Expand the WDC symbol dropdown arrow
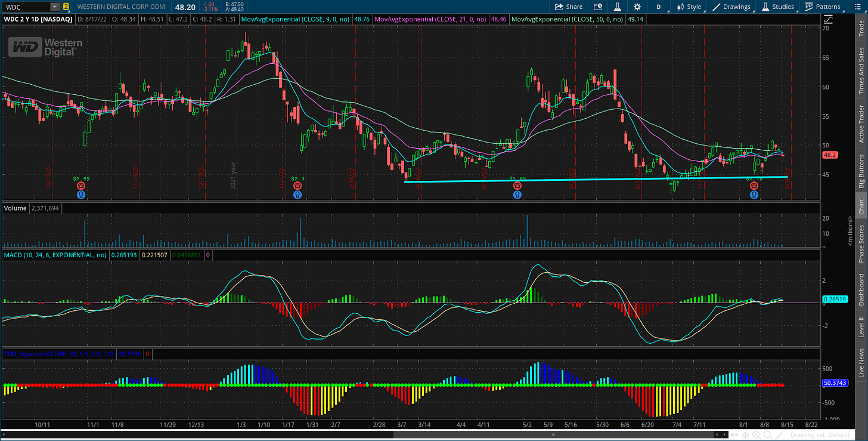Viewport: 868px width, 441px height. tap(55, 7)
